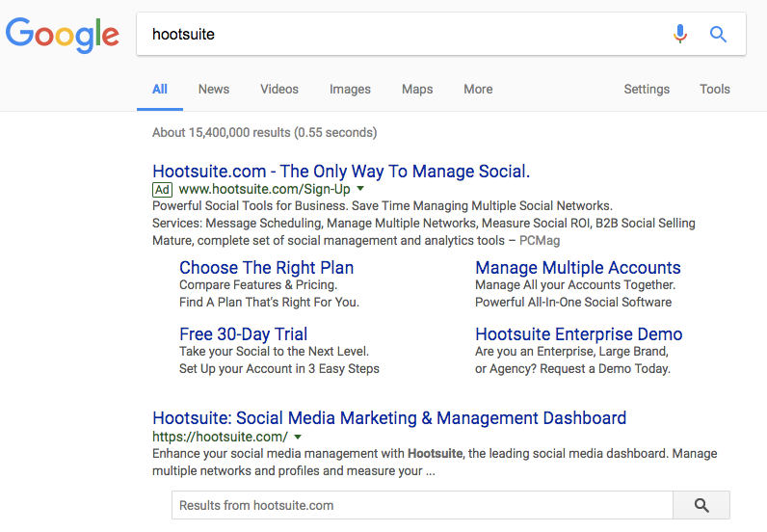Switch to the News tab
The width and height of the screenshot is (767, 532).
tap(214, 89)
